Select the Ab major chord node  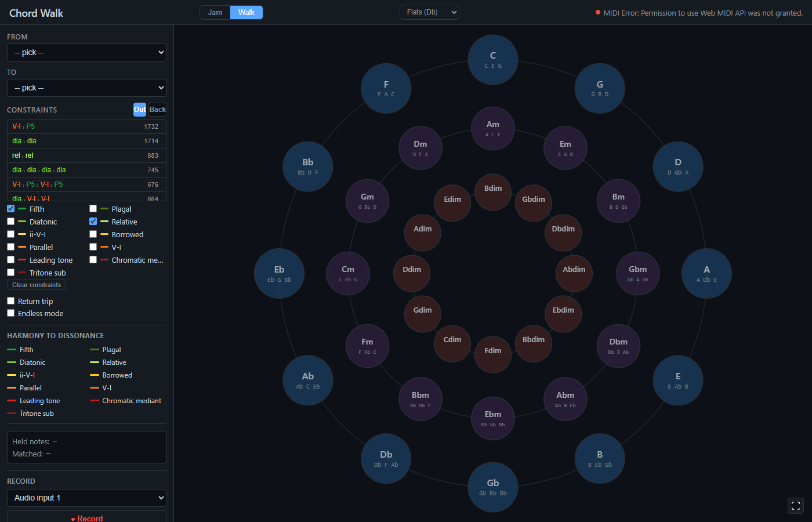pos(308,380)
